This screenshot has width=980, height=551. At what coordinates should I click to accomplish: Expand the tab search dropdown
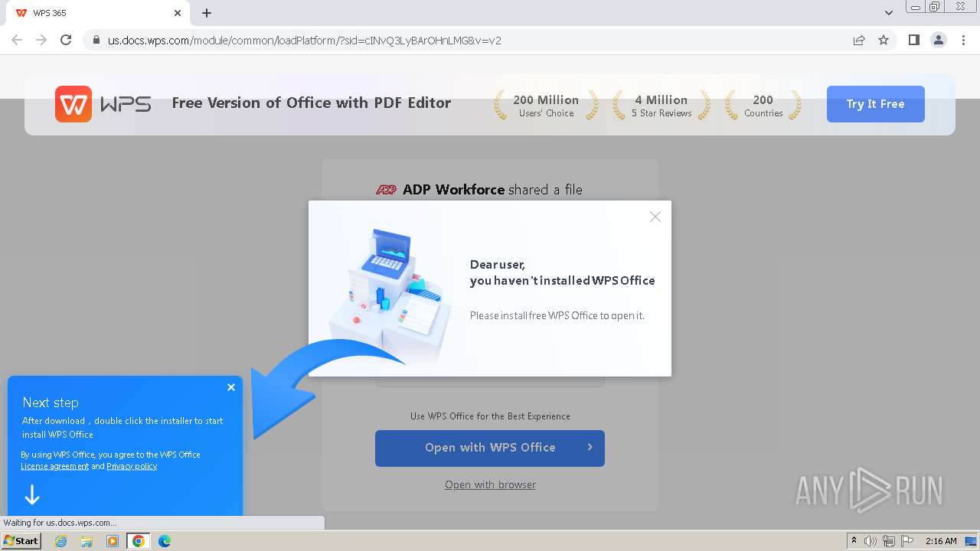click(x=889, y=13)
